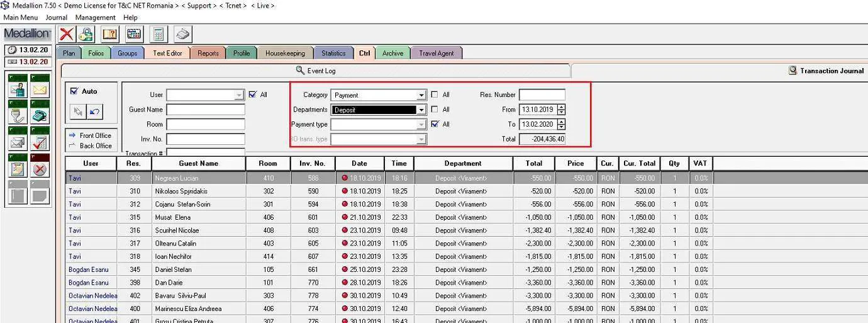Switch to the Housekeeping tab
Viewport: 868px width, 323px height.
pyautogui.click(x=285, y=53)
